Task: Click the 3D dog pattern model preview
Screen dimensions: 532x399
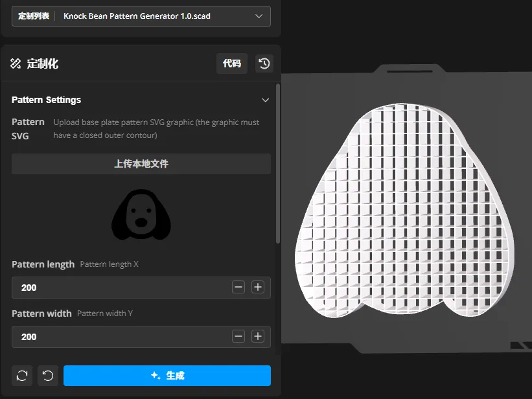Action: coord(404,211)
